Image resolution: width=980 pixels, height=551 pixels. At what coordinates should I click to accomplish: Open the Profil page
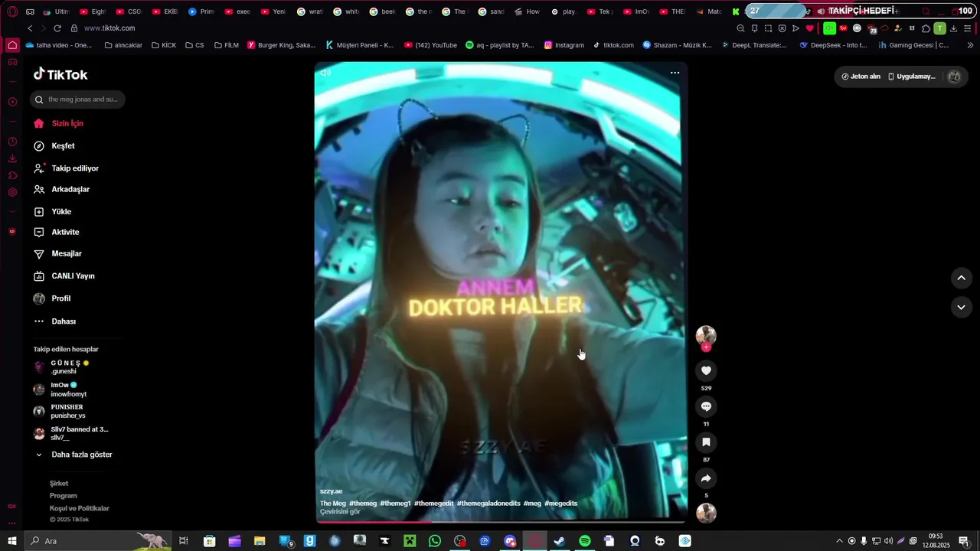(52, 298)
